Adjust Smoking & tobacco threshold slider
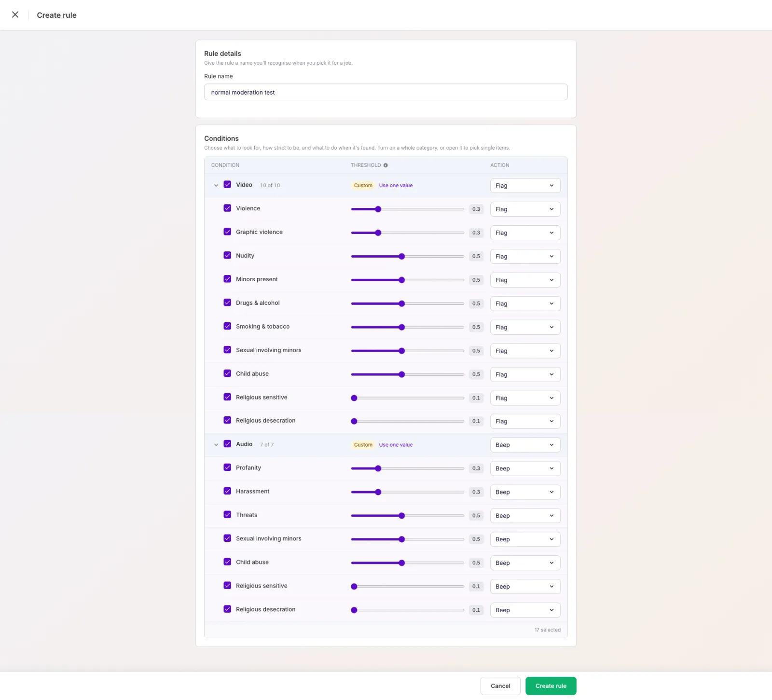Viewport: 772px width, 700px height. (x=407, y=328)
